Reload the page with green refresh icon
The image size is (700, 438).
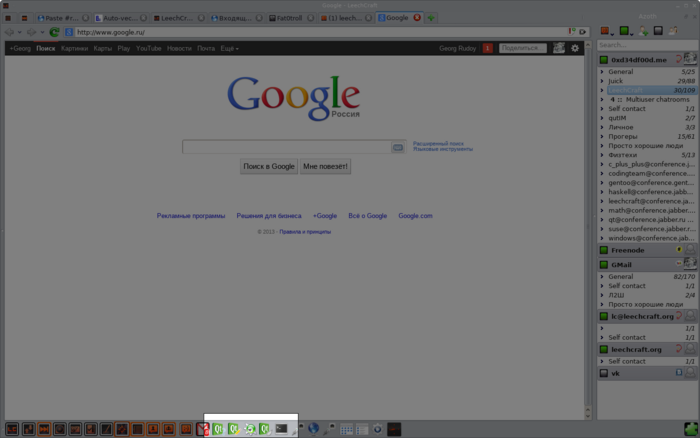point(54,32)
